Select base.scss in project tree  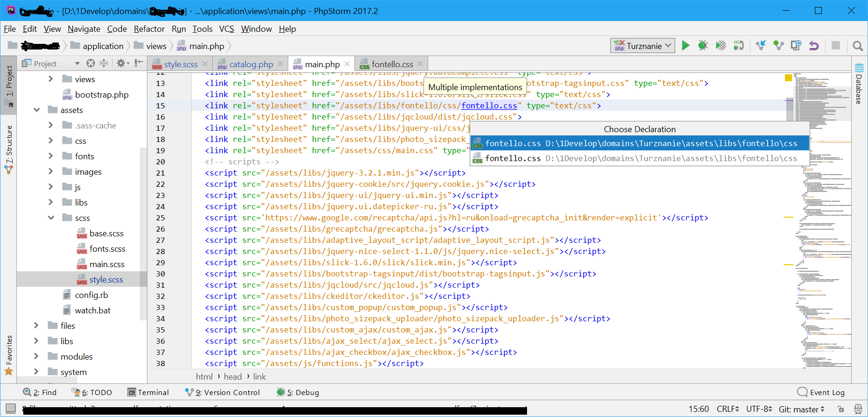tap(106, 233)
